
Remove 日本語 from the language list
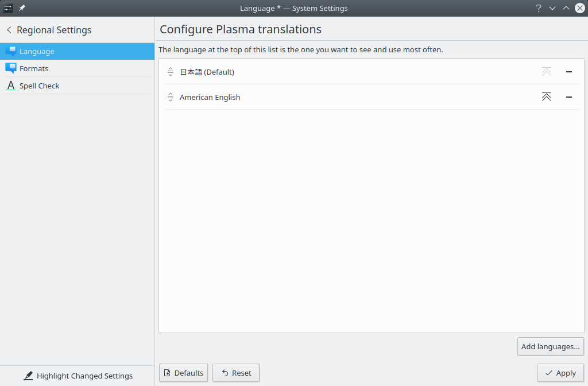click(x=569, y=72)
